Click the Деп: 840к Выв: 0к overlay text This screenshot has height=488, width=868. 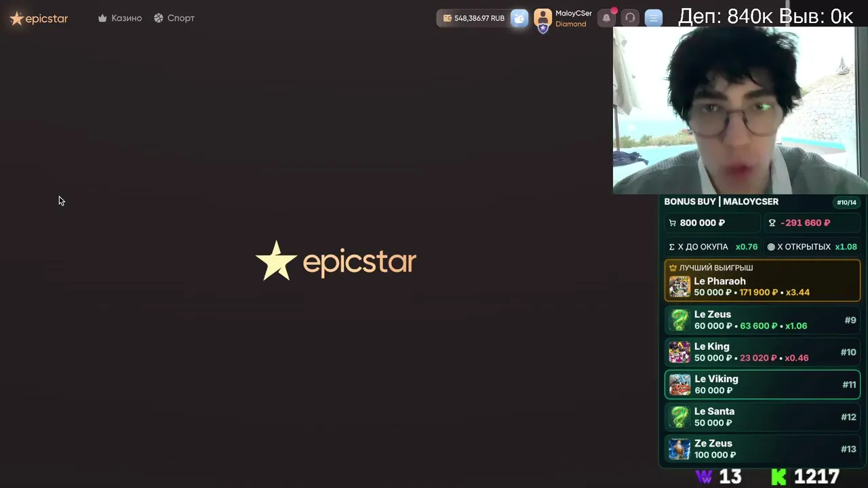coord(766,16)
